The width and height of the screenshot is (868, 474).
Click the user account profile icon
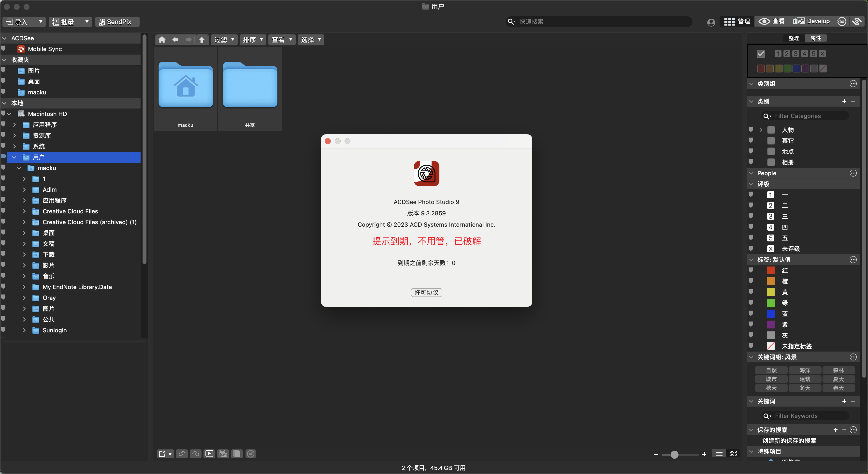pyautogui.click(x=711, y=22)
